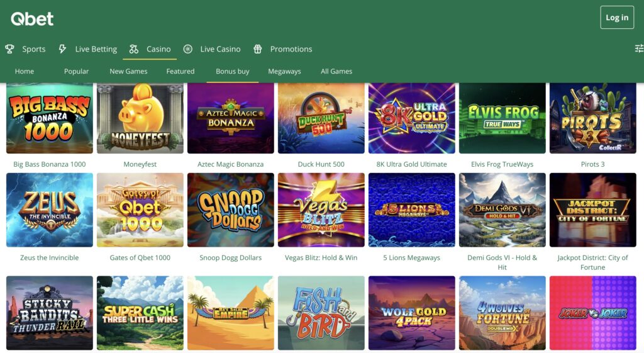Open the New Games tab
Screen dimensions: 644x353
point(128,71)
